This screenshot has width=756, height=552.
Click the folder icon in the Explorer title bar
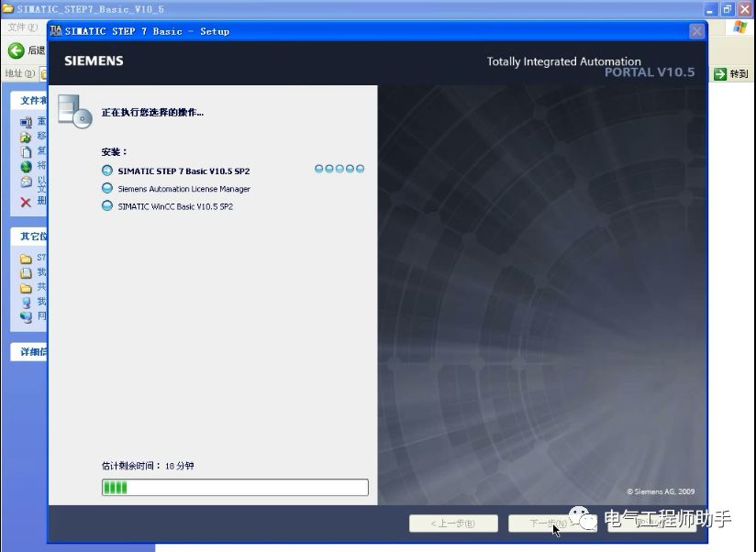pos(7,8)
